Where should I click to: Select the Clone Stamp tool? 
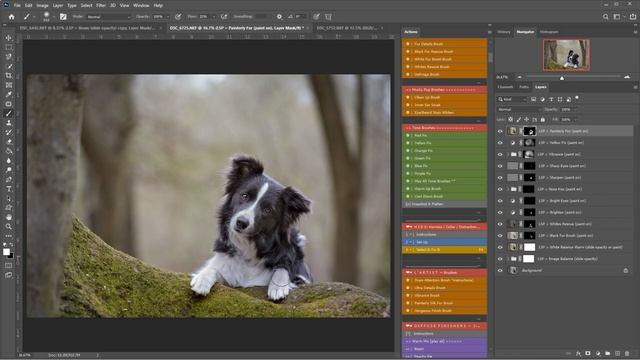pos(9,123)
